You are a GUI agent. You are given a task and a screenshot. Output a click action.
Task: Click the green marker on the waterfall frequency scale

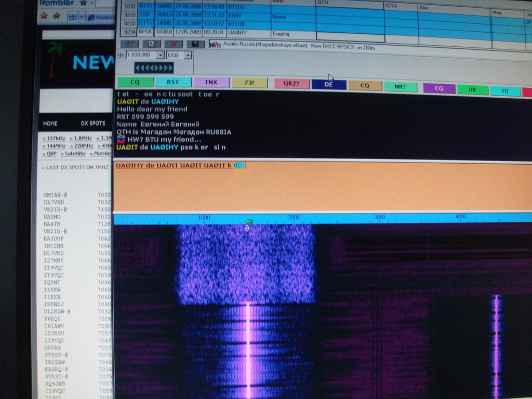248,222
